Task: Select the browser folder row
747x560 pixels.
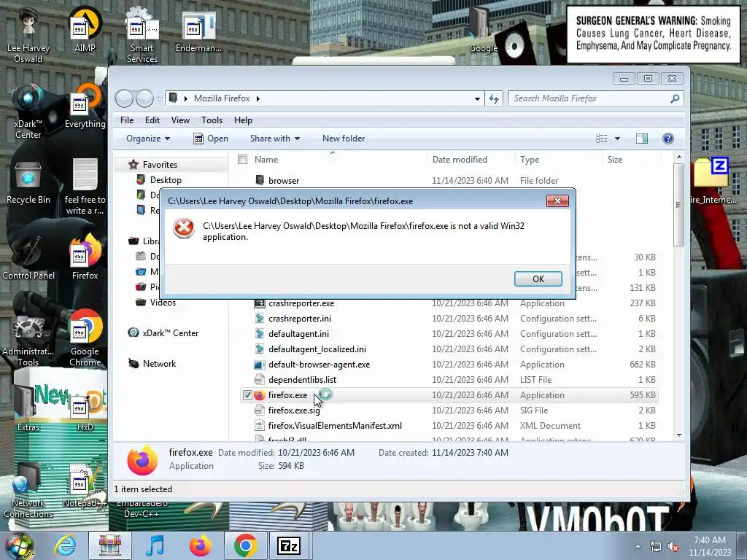Action: (x=448, y=181)
